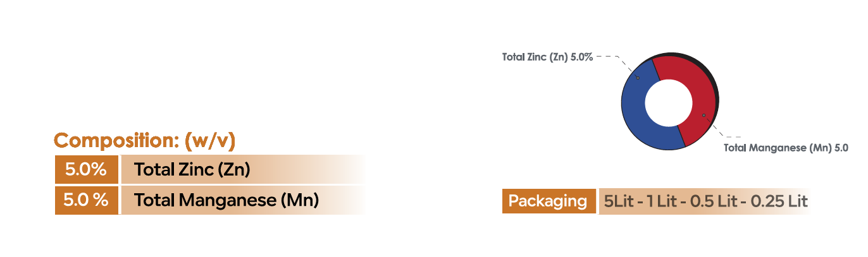
Task: Click the white center of the donut chart
Action: tap(667, 102)
